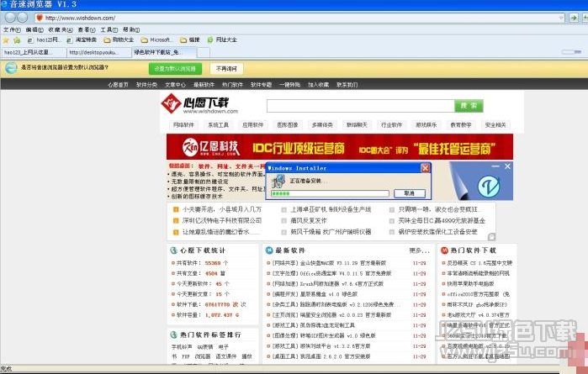
Task: Open the 编辑 menu
Action: 34,29
